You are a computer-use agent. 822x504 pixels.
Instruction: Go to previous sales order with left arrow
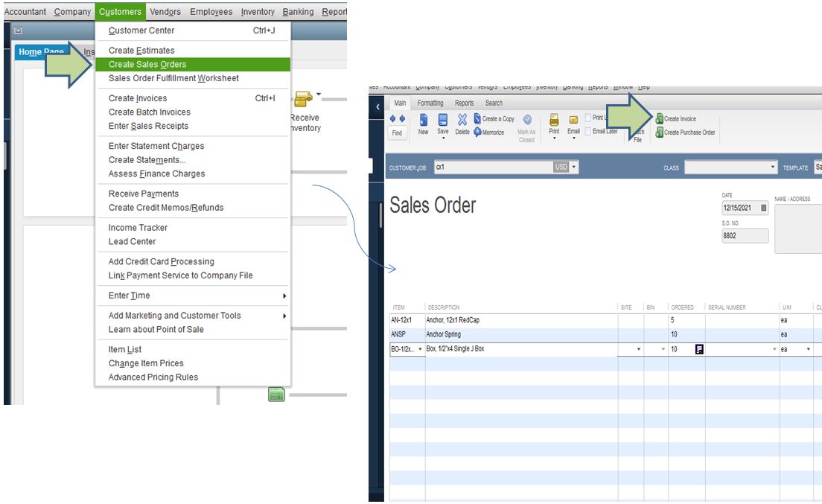pyautogui.click(x=392, y=119)
